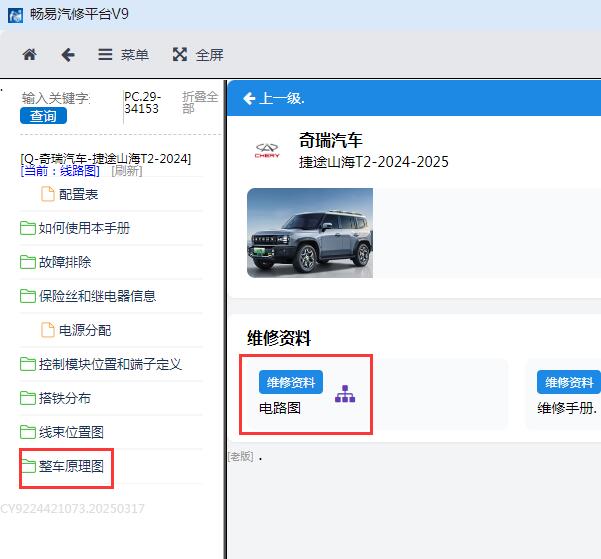Click the Q-奇瑞汽车-捷途山海T2-2024 tree header
This screenshot has height=559, width=601.
[x=105, y=158]
